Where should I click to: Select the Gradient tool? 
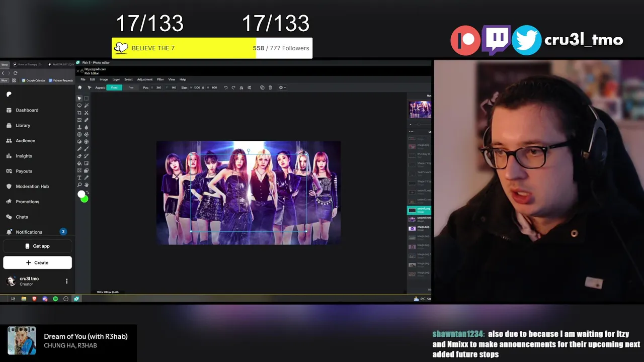[x=87, y=163]
